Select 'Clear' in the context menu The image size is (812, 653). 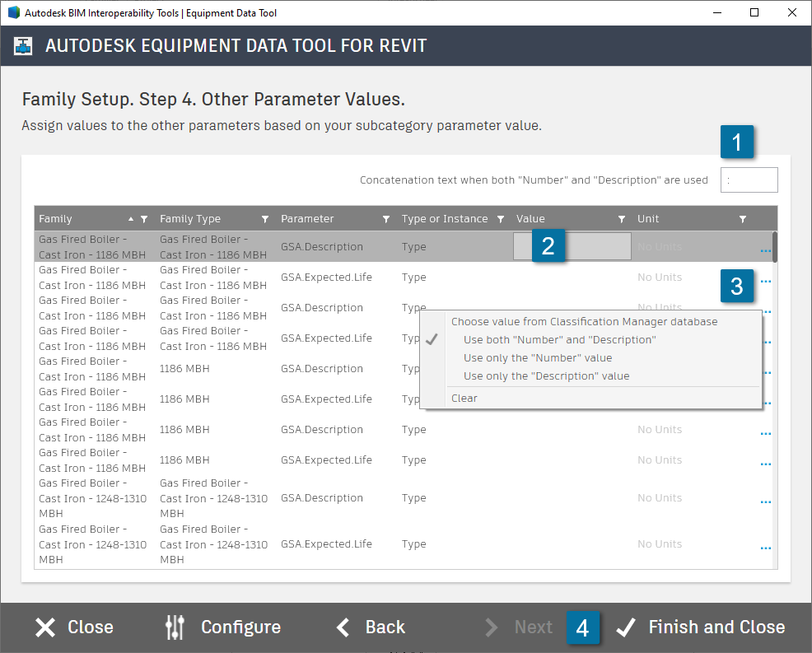464,398
